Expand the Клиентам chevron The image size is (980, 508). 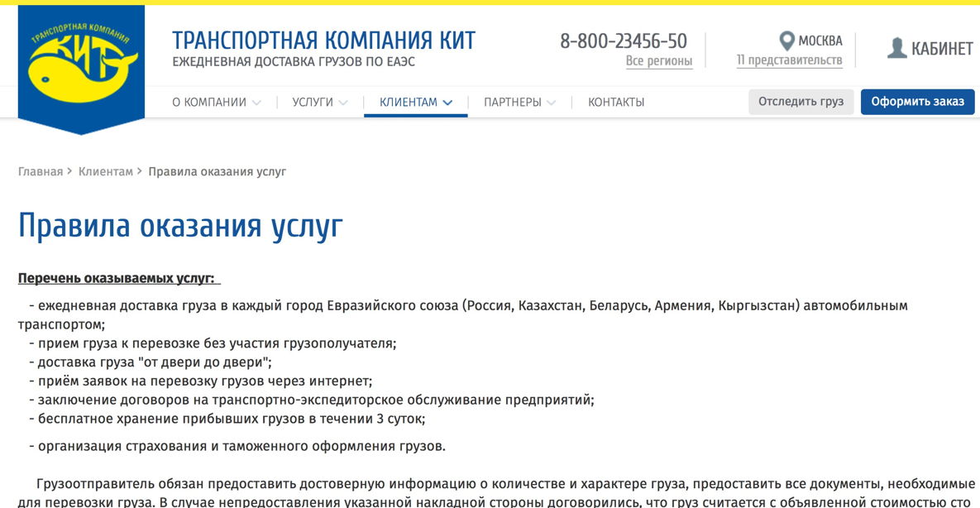tap(447, 103)
